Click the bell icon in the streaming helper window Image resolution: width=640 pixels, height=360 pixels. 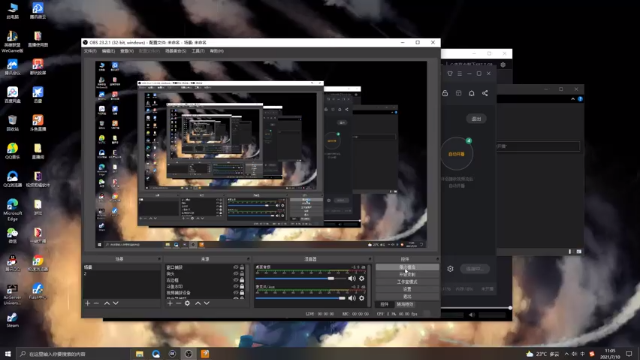[x=471, y=93]
